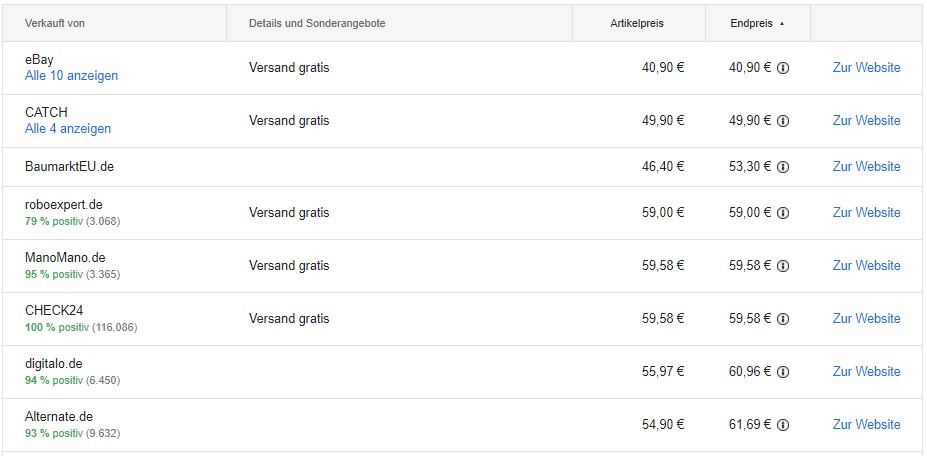Open Zur Website for Alternate.de

coord(867,424)
